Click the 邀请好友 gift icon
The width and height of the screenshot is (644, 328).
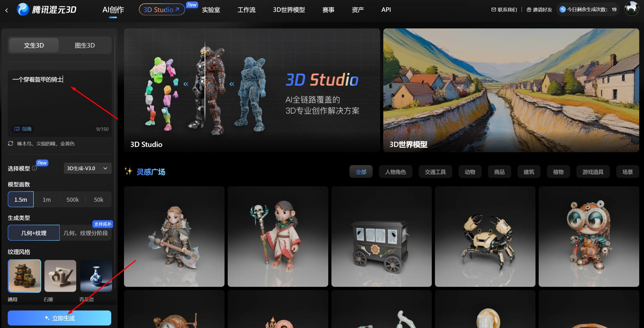pyautogui.click(x=529, y=10)
